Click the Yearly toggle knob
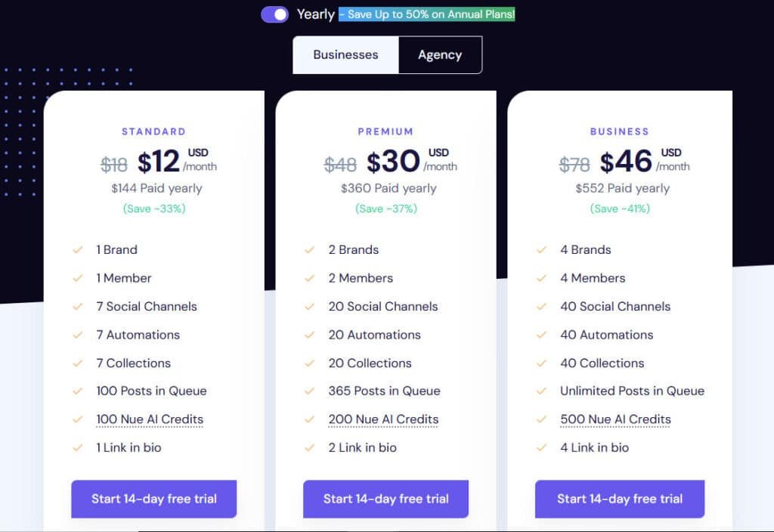 (x=280, y=14)
